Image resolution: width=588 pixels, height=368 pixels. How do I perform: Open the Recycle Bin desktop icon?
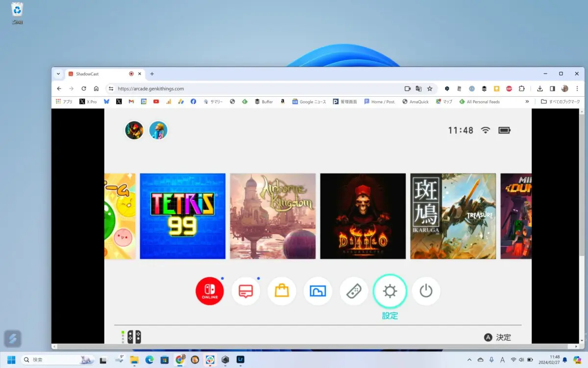[17, 13]
